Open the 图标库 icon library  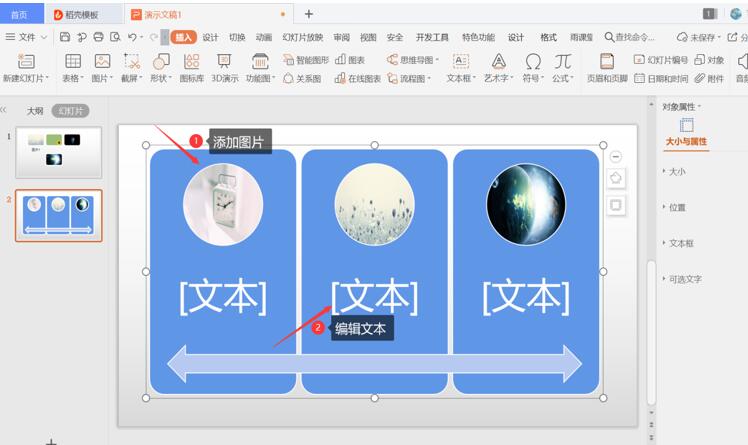pos(191,61)
